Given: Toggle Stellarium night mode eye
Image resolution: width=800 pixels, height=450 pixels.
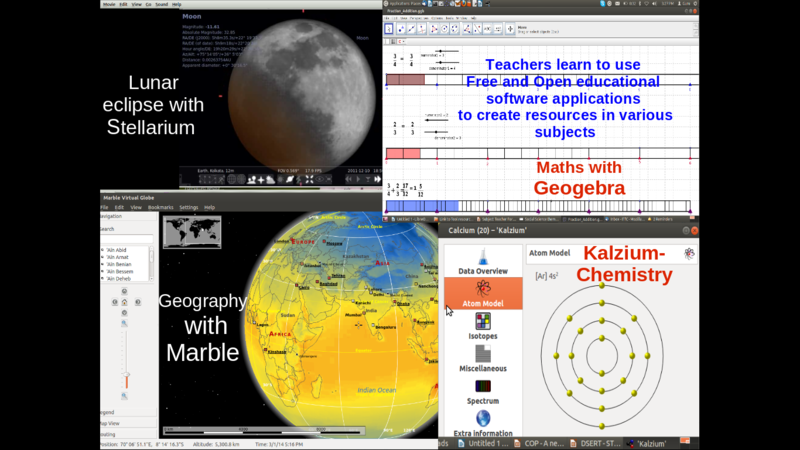Looking at the screenshot, I should 319,180.
